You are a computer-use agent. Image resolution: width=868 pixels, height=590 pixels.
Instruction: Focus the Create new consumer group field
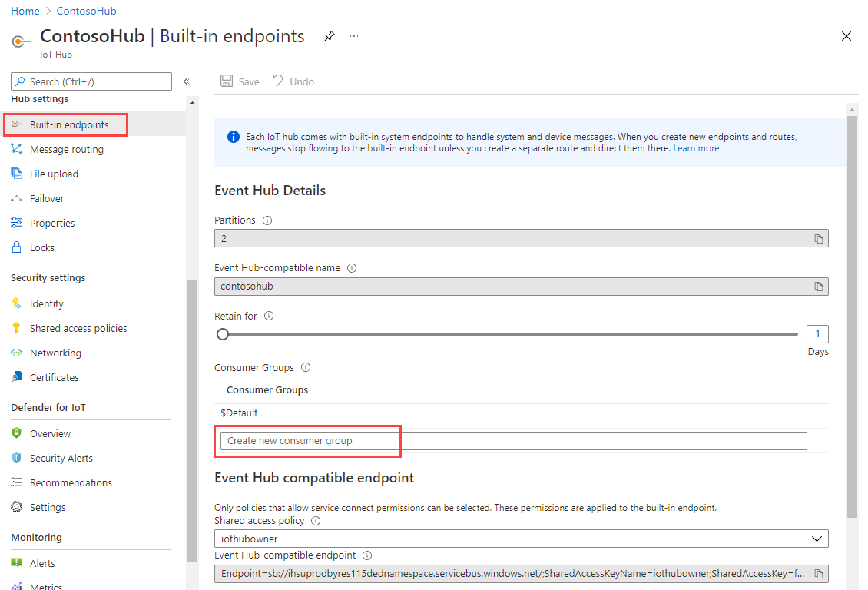(x=514, y=441)
